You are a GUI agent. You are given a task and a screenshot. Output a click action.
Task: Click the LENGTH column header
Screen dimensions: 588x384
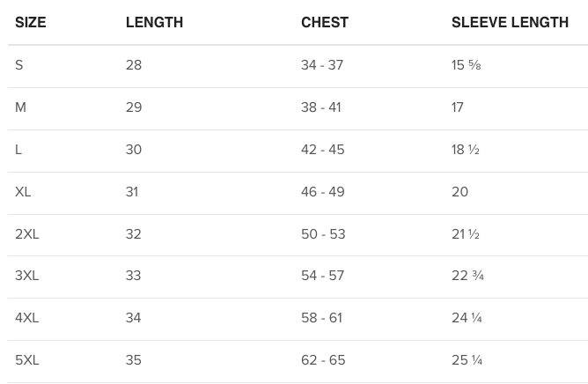154,23
